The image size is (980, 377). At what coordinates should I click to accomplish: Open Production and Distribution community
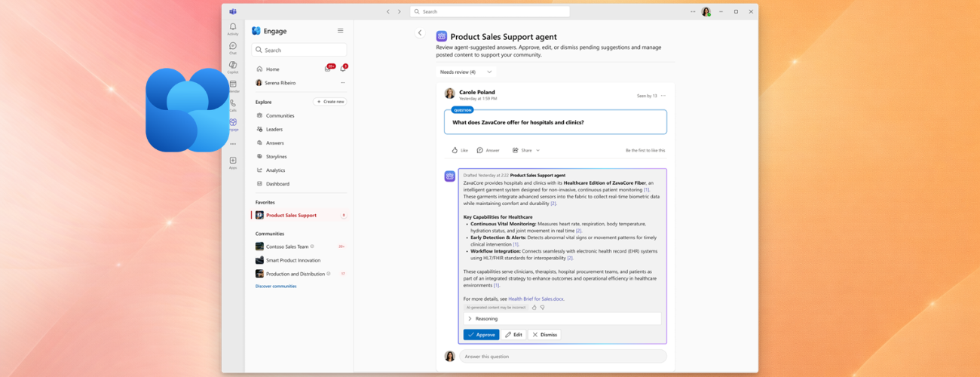pos(300,274)
